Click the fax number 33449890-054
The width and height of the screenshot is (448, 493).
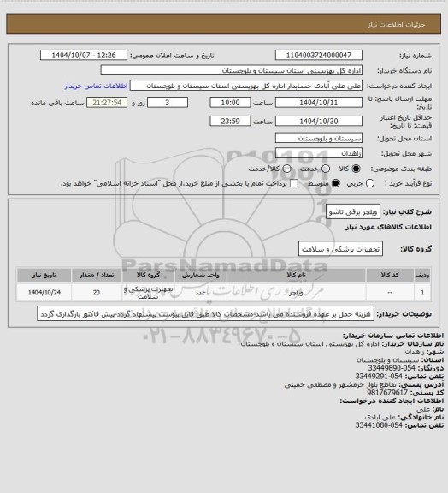pyautogui.click(x=392, y=368)
